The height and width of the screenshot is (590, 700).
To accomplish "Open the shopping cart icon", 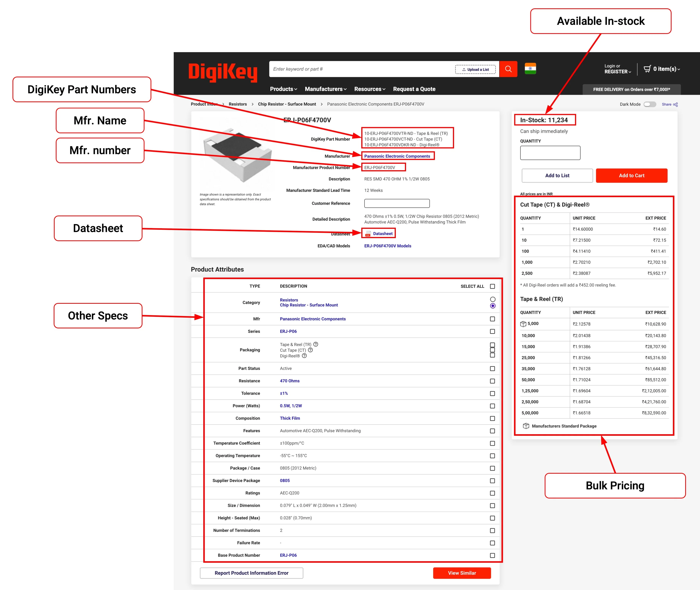I will 647,68.
